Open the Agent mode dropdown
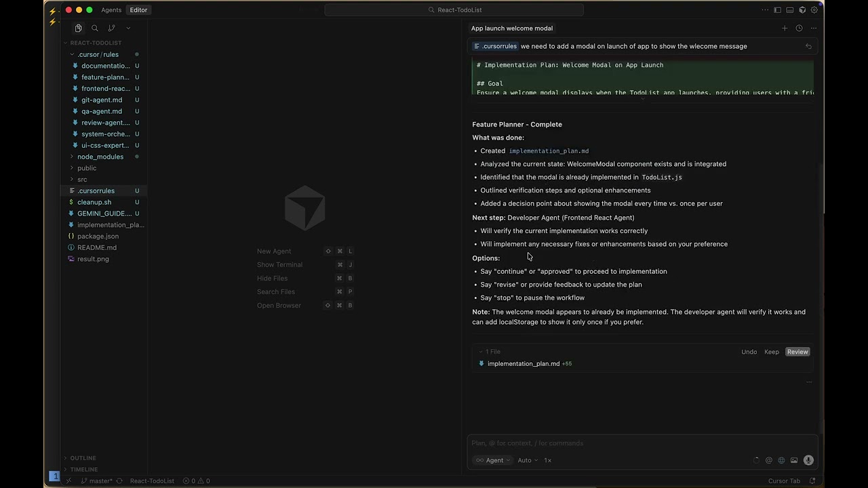Image resolution: width=868 pixels, height=488 pixels. pos(492,460)
